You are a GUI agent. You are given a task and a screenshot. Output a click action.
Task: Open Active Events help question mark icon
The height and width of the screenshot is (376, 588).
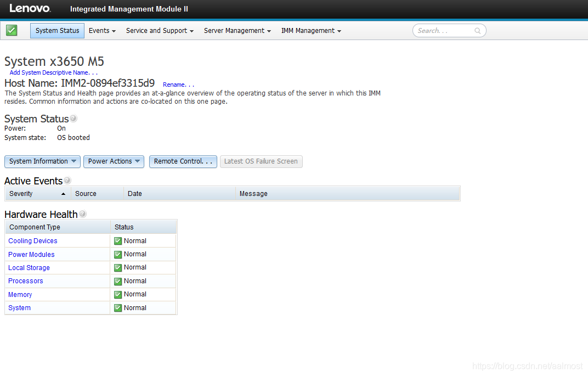tap(67, 181)
